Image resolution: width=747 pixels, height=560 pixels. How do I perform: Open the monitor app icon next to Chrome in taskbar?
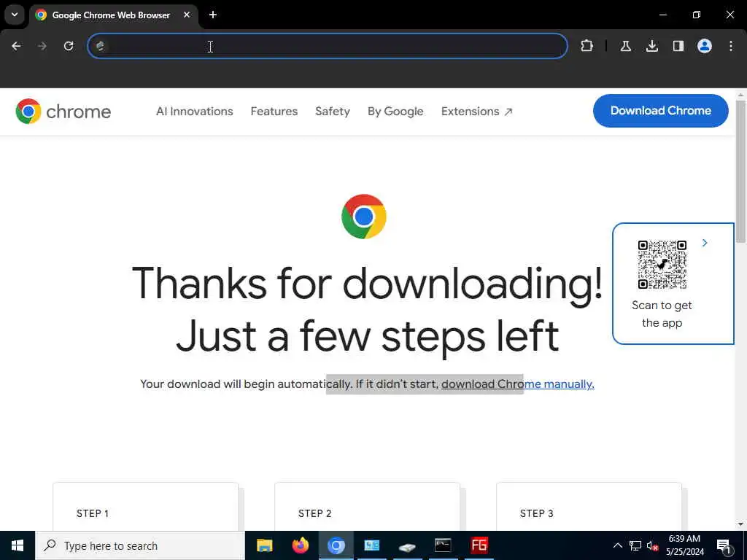pos(371,545)
